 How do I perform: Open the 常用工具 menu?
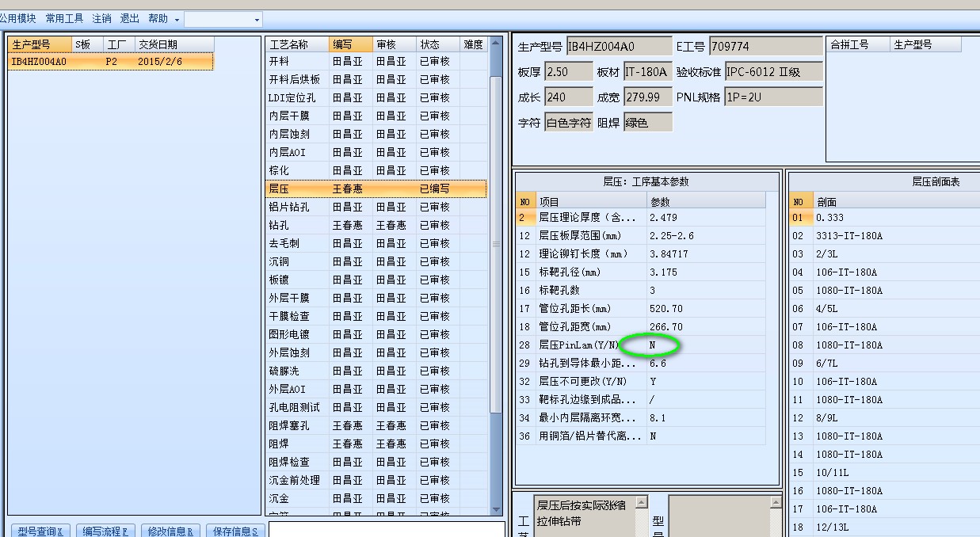coord(64,18)
